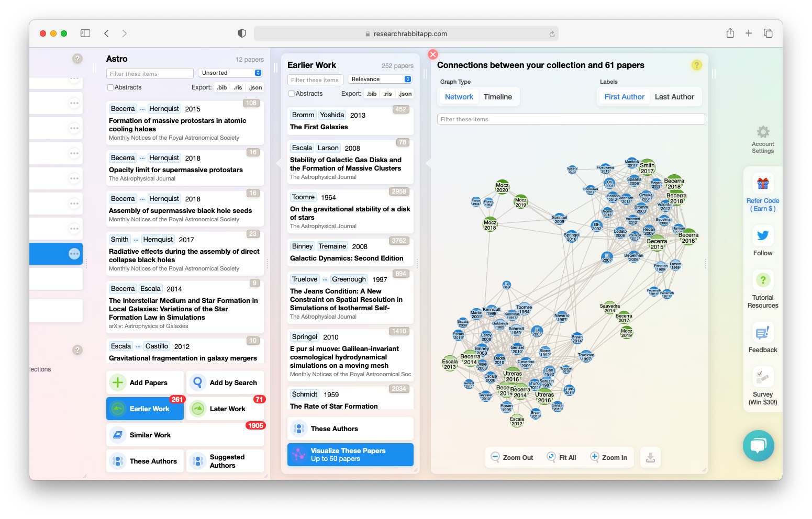Open Suggested Authors button
The height and width of the screenshot is (519, 812).
coord(225,461)
